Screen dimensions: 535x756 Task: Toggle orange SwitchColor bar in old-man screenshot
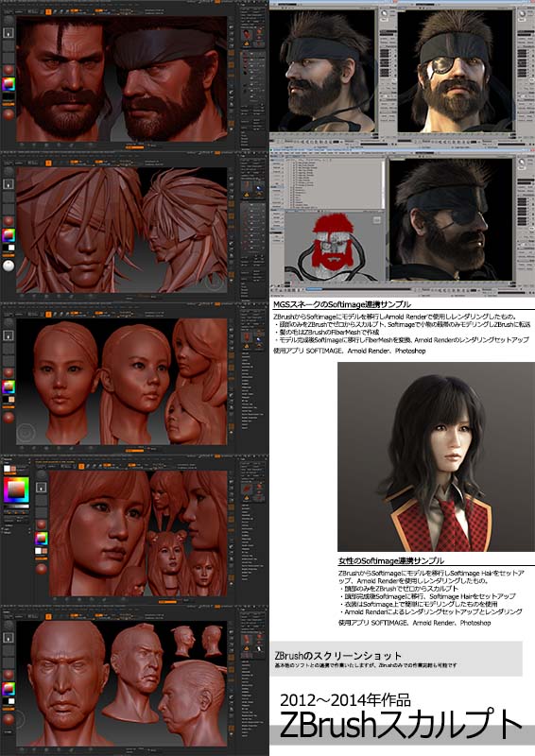click(9, 710)
